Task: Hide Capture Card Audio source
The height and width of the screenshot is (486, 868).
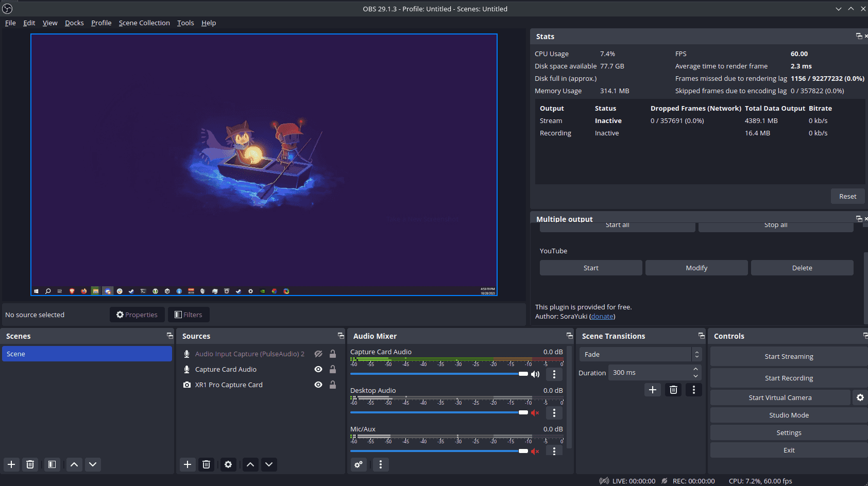Action: pos(318,369)
